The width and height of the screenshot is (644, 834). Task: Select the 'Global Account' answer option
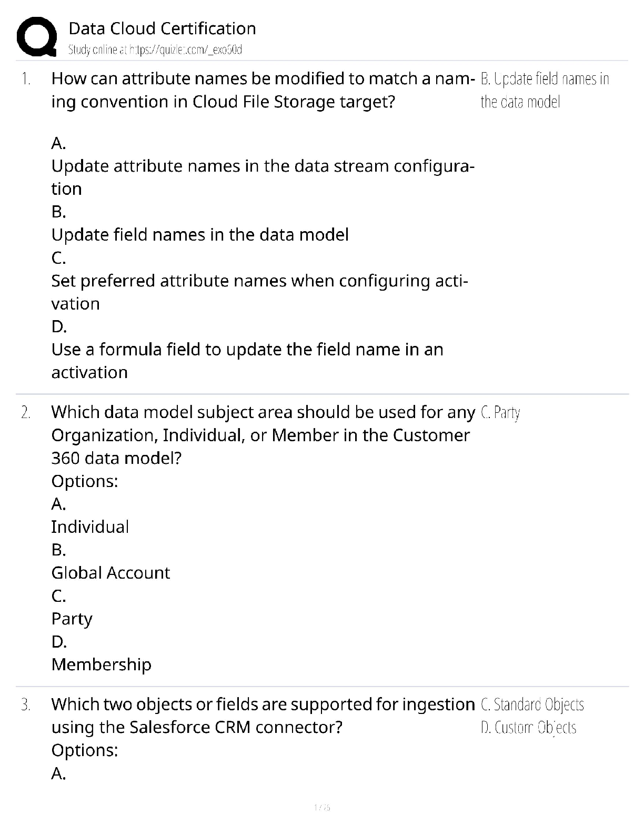(x=110, y=573)
